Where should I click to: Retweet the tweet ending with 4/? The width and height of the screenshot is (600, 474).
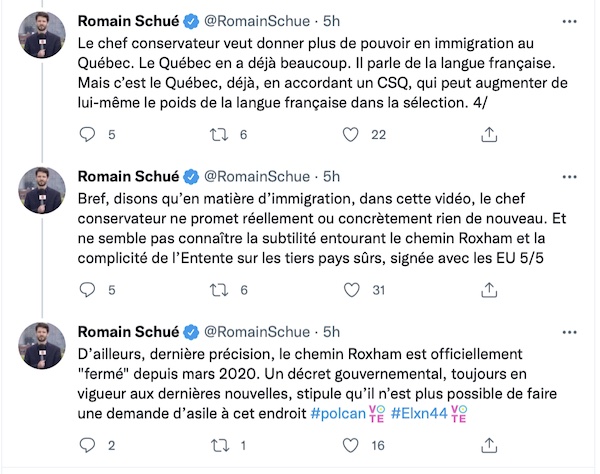coord(219,135)
